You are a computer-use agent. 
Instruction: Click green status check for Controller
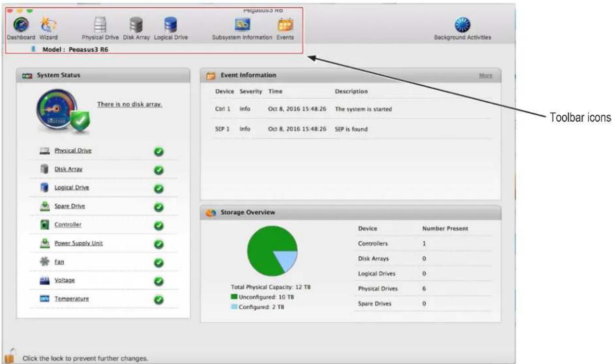(159, 226)
